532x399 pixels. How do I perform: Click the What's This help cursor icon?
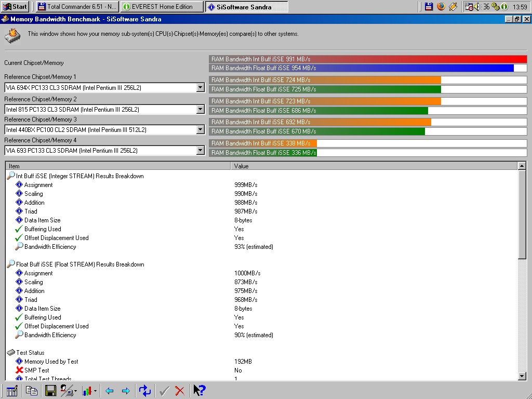click(199, 391)
